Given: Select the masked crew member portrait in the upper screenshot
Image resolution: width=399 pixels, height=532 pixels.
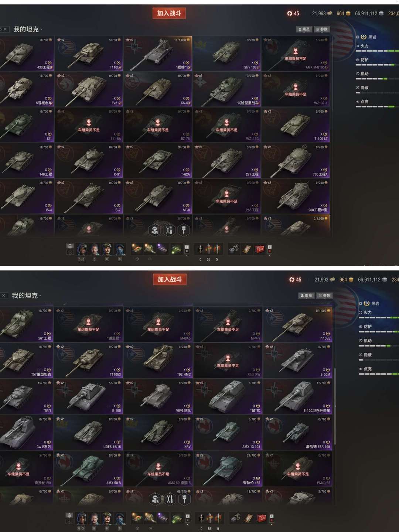Looking at the screenshot, I should point(120,250).
